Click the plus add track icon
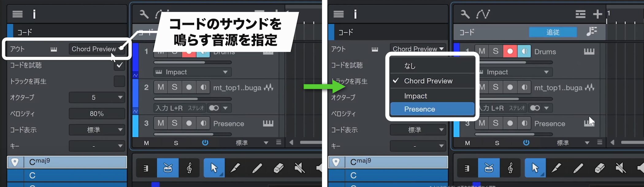 click(x=597, y=14)
